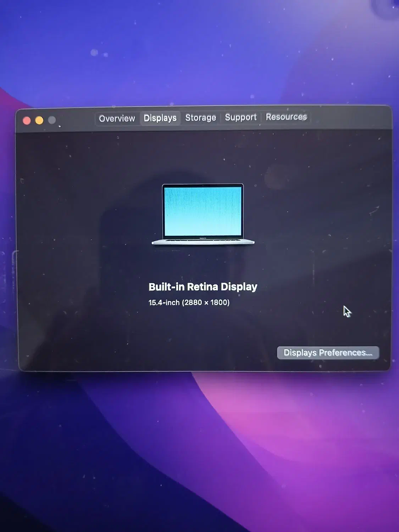Viewport: 399px width, 532px height.
Task: Select the Displays tab
Action: [x=160, y=118]
